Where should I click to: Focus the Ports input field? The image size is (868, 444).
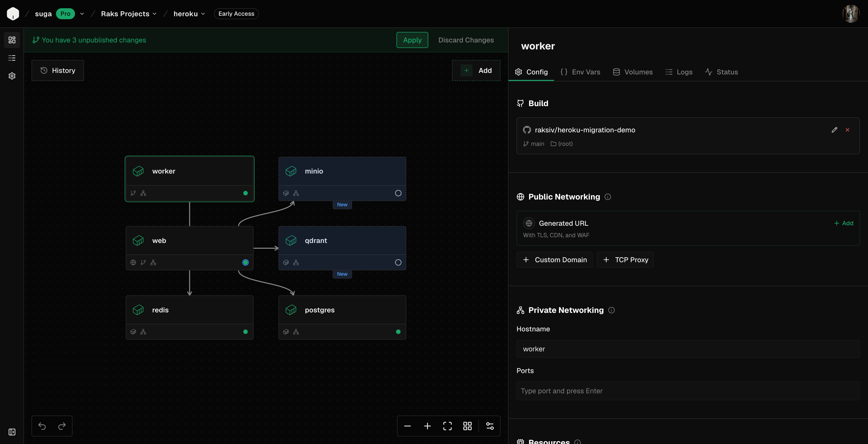(x=688, y=391)
